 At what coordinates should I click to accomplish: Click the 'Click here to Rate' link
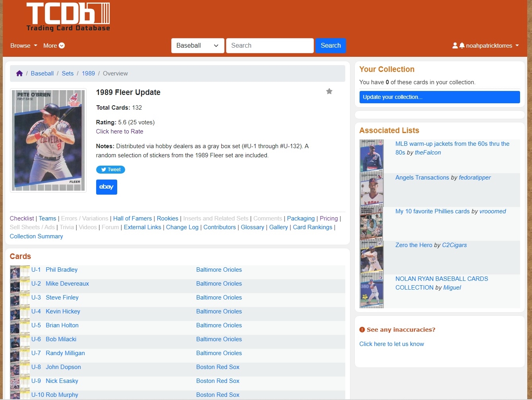point(120,131)
